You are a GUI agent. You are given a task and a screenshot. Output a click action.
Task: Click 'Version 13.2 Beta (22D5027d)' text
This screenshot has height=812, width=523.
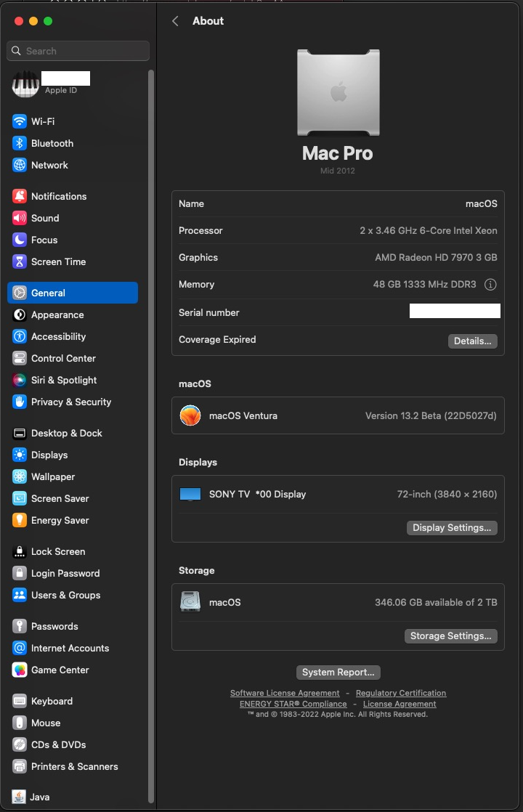pyautogui.click(x=431, y=415)
